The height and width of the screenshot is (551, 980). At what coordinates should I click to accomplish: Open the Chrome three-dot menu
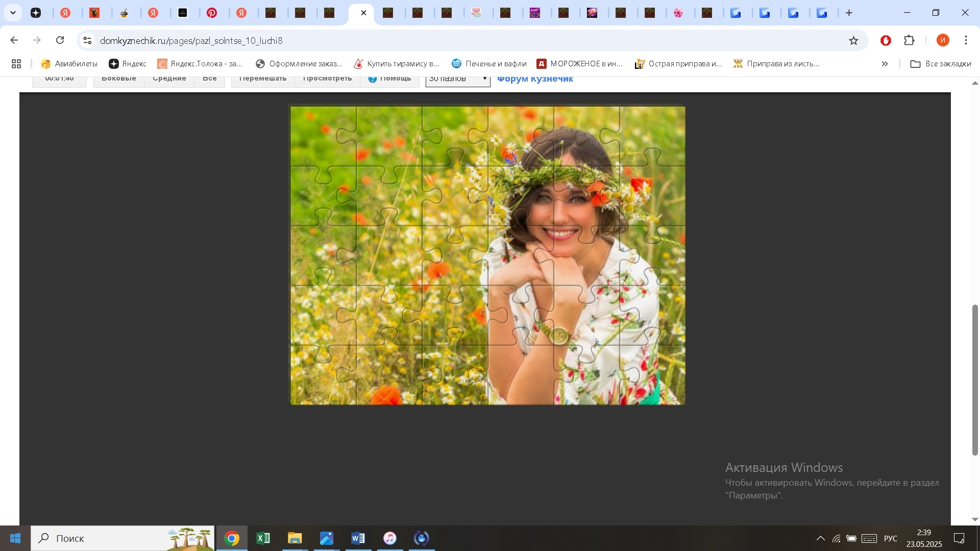[966, 40]
